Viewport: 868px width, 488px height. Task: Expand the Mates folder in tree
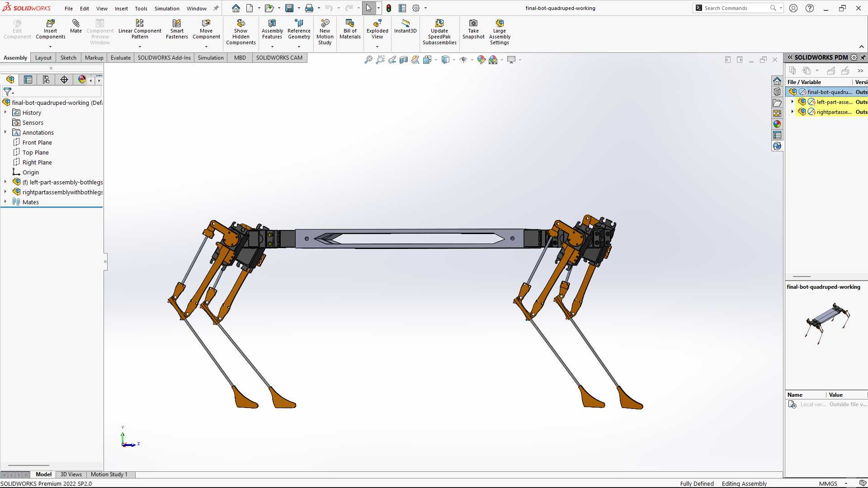(5, 202)
